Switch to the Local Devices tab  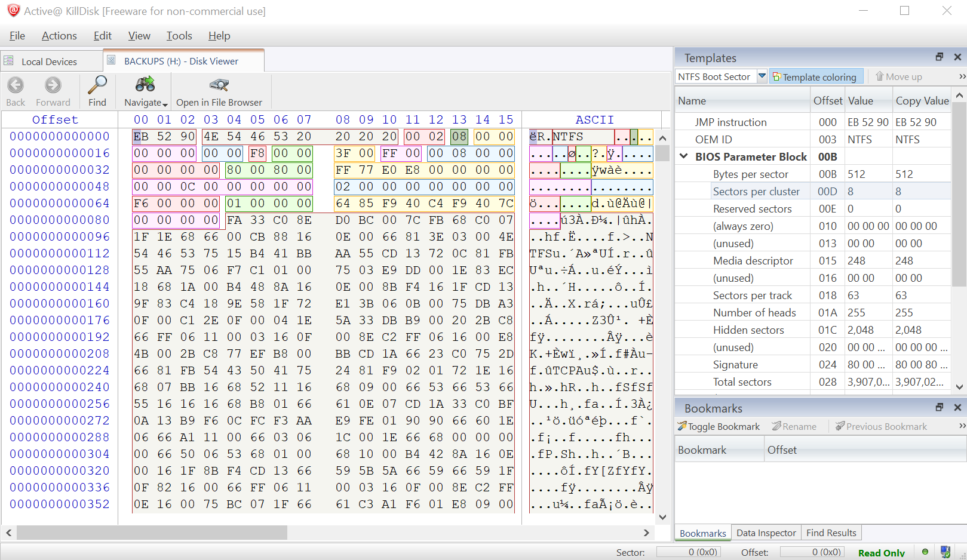(49, 61)
